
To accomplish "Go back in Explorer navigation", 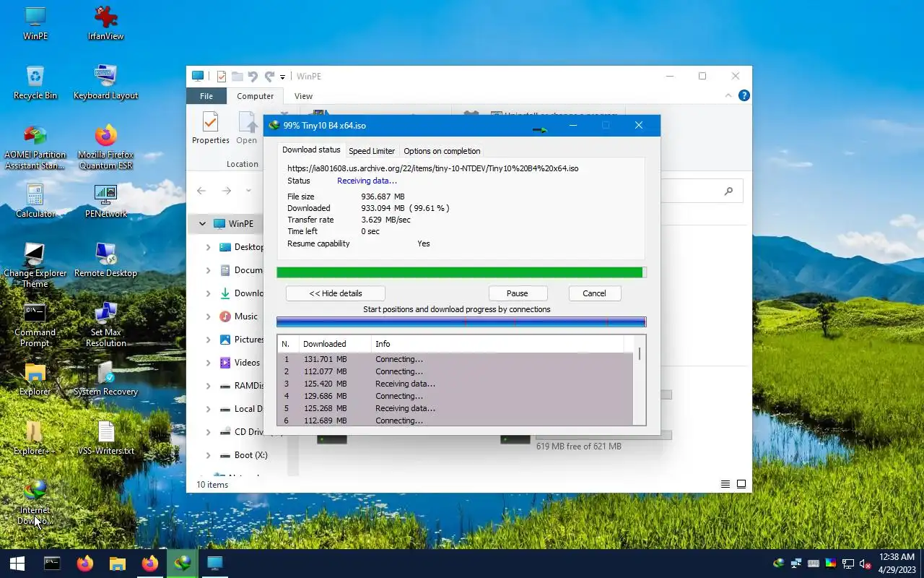I will (201, 191).
